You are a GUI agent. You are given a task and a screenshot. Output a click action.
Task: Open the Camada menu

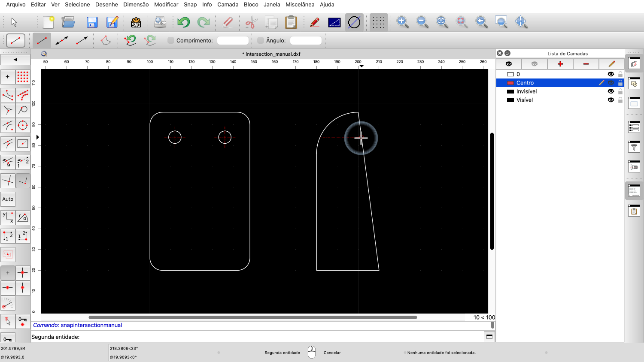(x=228, y=4)
